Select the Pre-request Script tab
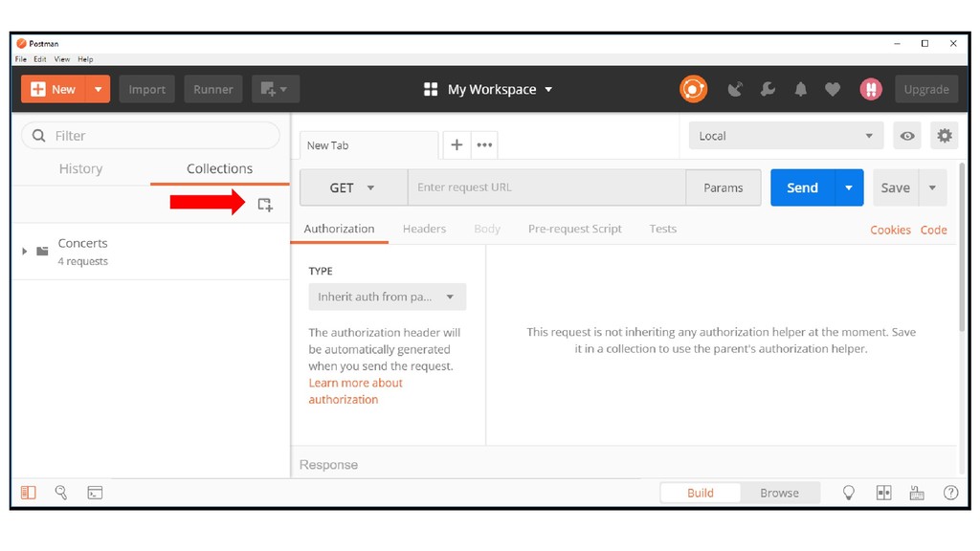The image size is (980, 551). 574,229
